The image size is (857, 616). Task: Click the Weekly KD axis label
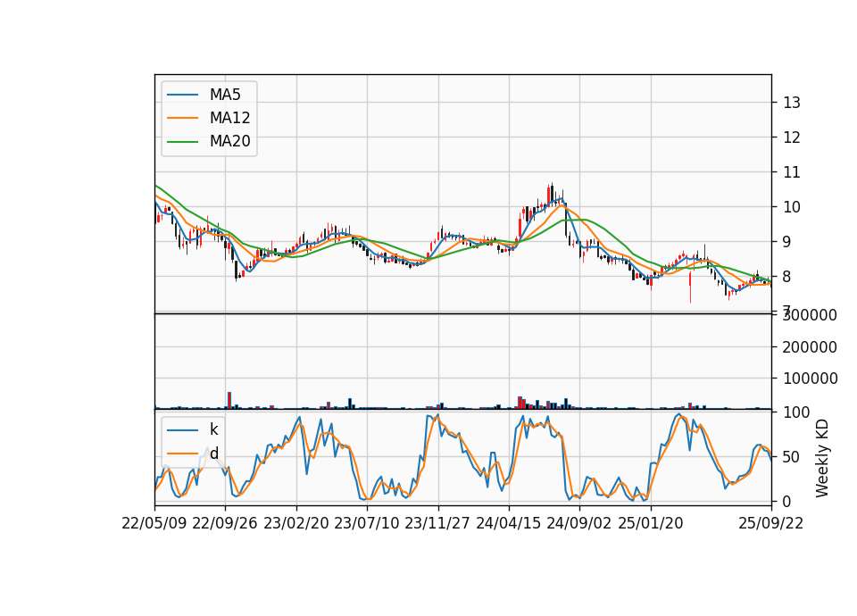(x=821, y=458)
